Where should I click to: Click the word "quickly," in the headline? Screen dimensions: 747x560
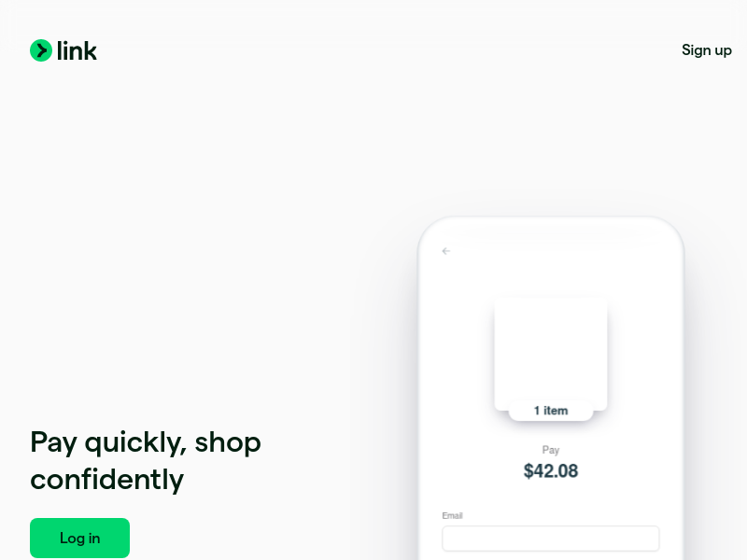click(135, 444)
